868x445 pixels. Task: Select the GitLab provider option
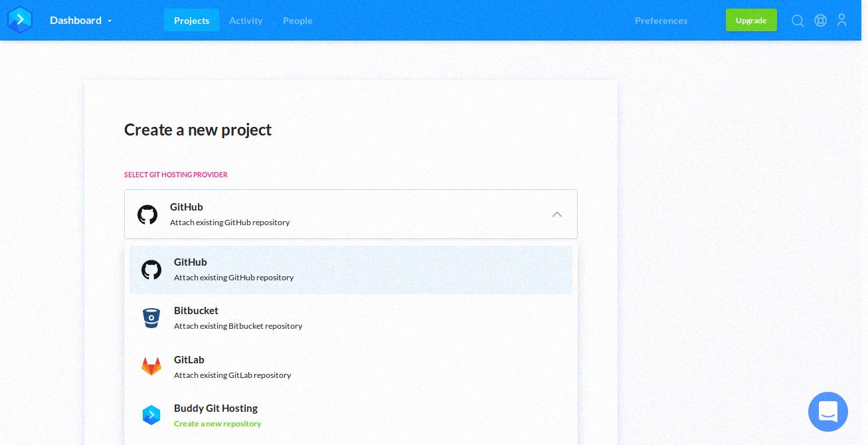pyautogui.click(x=351, y=367)
